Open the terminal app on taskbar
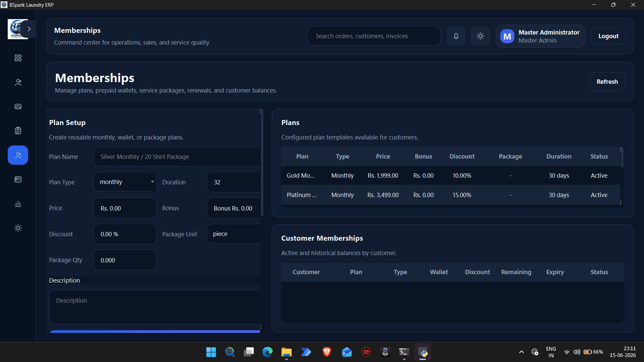This screenshot has height=362, width=644. (x=404, y=352)
